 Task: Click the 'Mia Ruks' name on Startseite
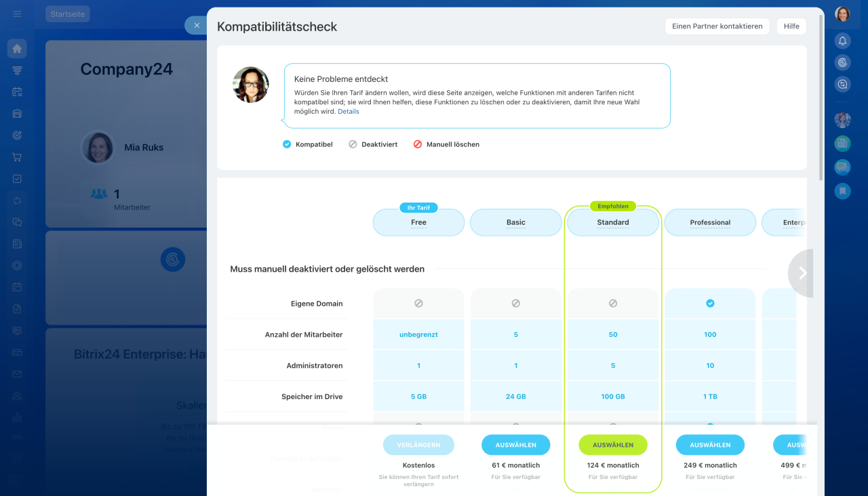click(x=144, y=147)
